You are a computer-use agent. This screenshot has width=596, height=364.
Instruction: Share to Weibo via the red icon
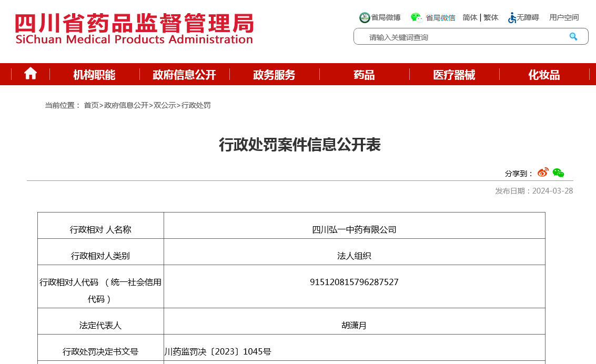543,173
